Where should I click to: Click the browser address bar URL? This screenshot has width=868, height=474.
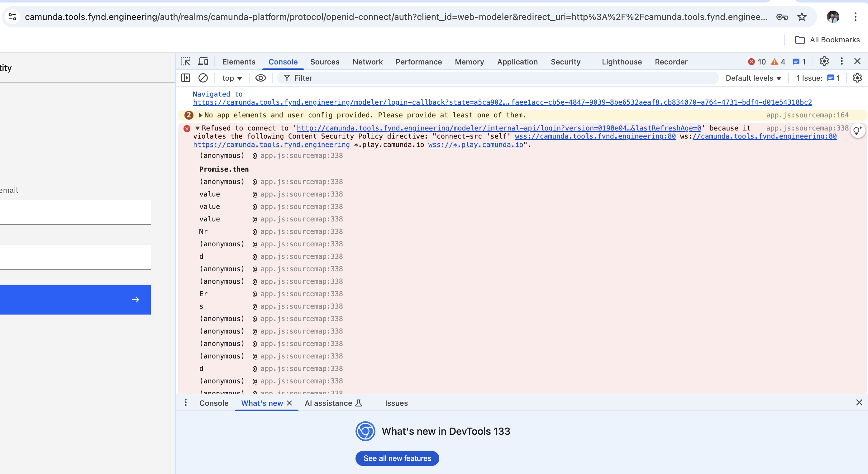396,17
